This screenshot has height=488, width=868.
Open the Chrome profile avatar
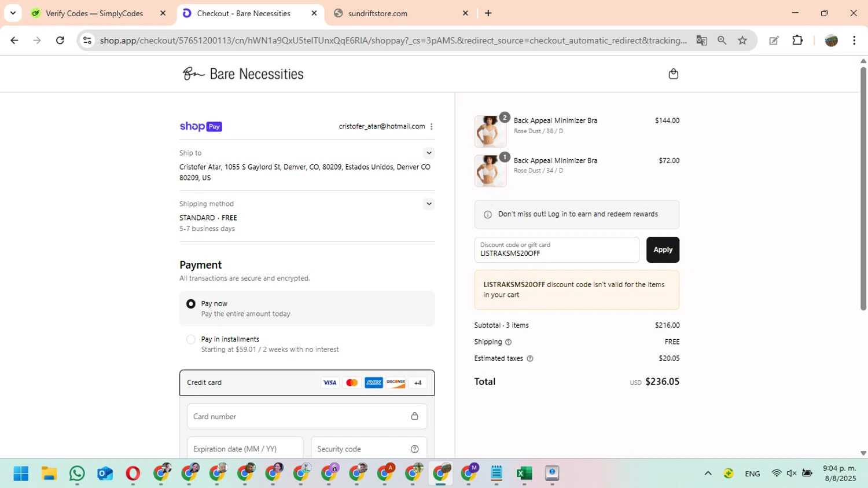click(x=832, y=41)
